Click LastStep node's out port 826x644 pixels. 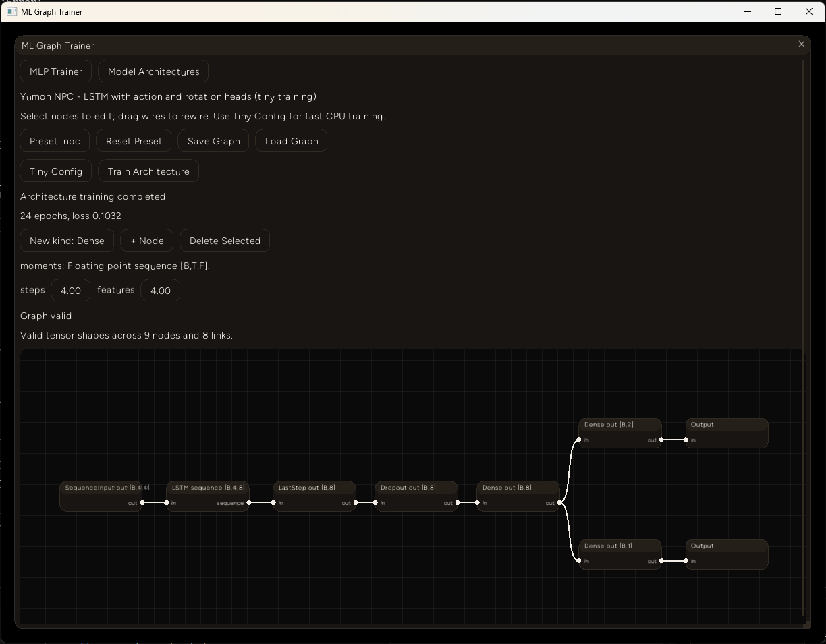pos(356,503)
